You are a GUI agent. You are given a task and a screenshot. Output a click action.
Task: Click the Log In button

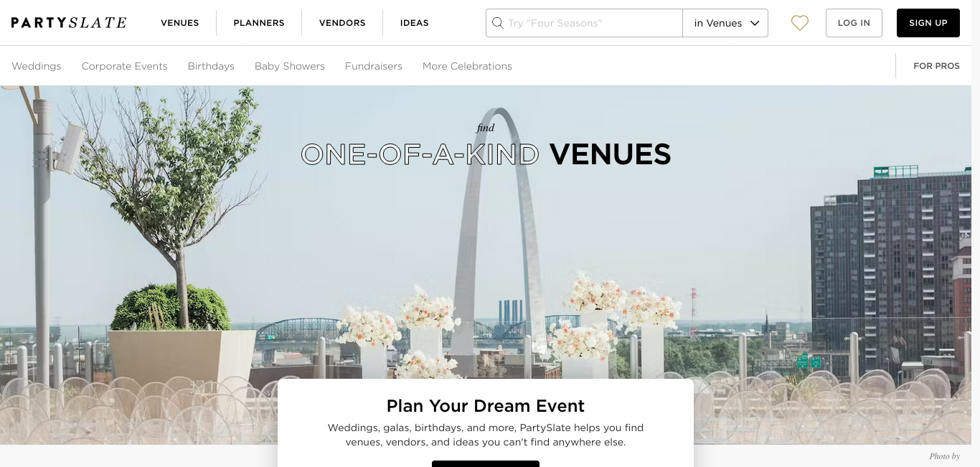pyautogui.click(x=854, y=23)
